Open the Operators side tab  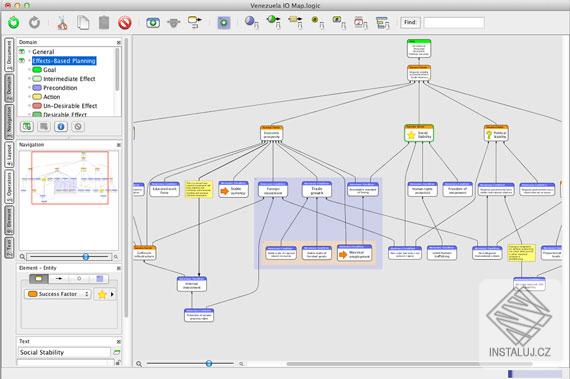point(9,187)
